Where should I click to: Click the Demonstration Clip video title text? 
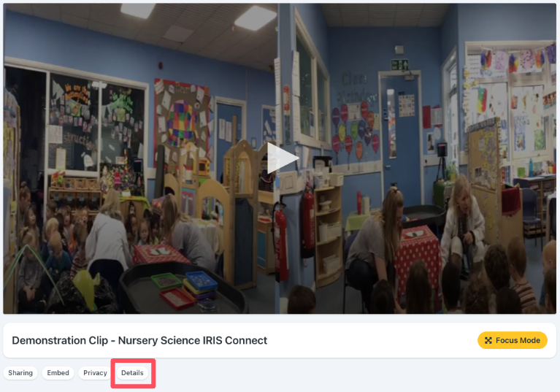click(x=139, y=340)
